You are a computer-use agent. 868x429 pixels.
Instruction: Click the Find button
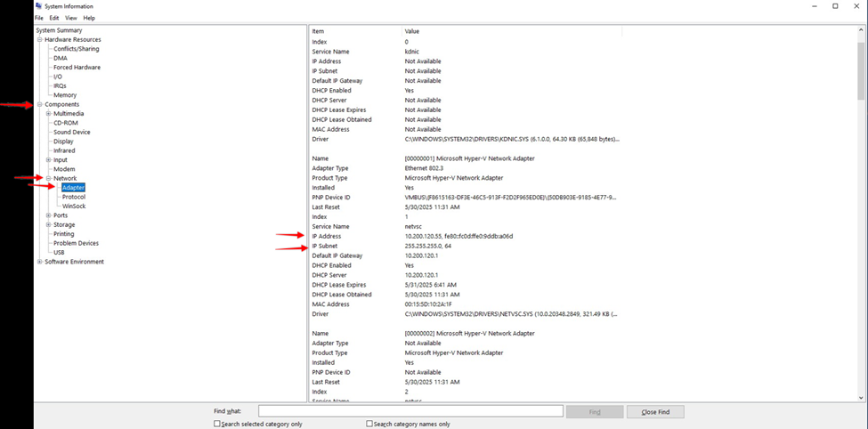coord(595,412)
